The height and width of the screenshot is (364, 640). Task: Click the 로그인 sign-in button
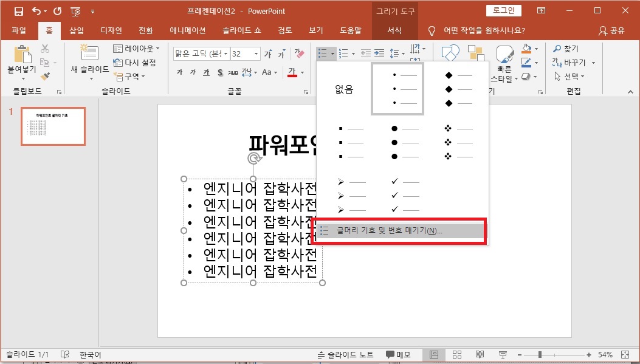(x=504, y=10)
